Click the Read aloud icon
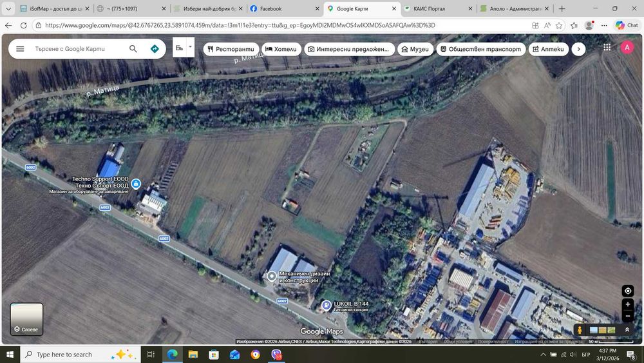The width and height of the screenshot is (644, 363). click(x=547, y=26)
